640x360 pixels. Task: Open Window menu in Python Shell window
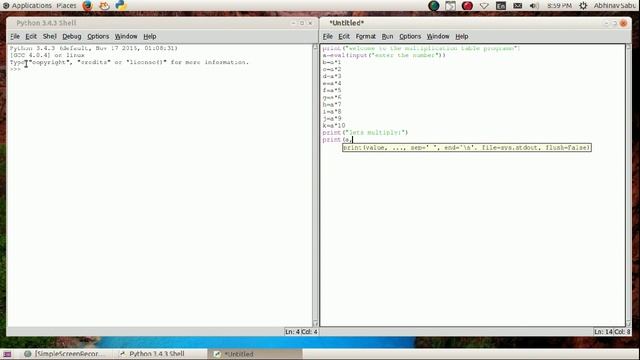tap(126, 36)
